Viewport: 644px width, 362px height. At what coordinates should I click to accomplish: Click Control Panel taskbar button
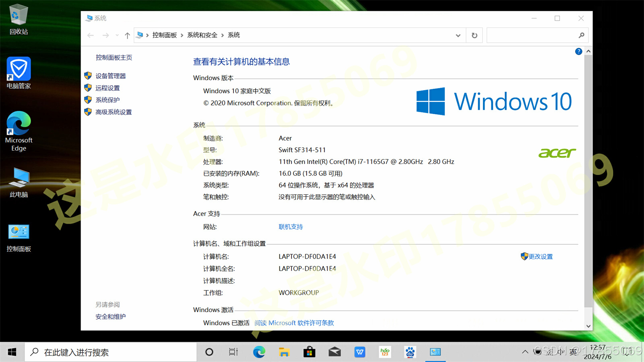point(435,352)
